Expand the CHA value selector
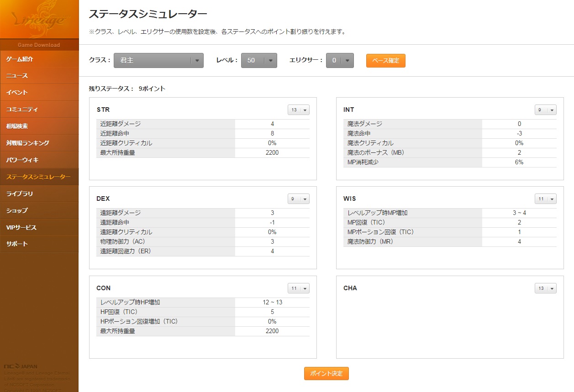The width and height of the screenshot is (574, 392). [x=545, y=288]
